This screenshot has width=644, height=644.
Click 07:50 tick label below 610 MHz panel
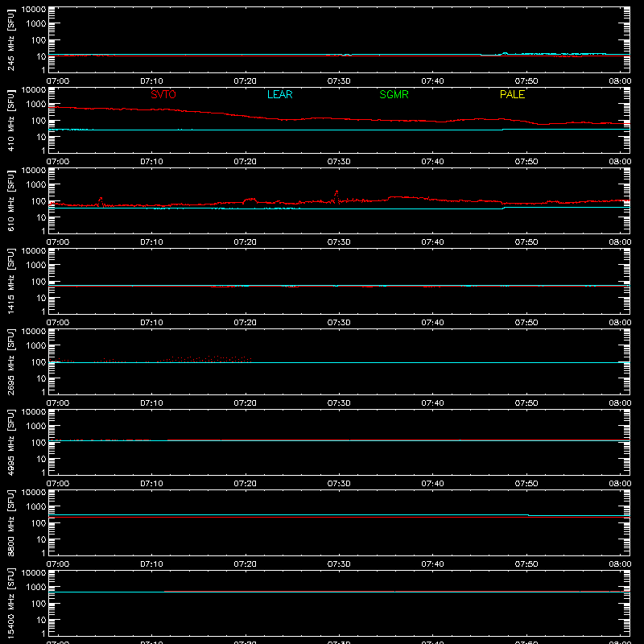[526, 242]
